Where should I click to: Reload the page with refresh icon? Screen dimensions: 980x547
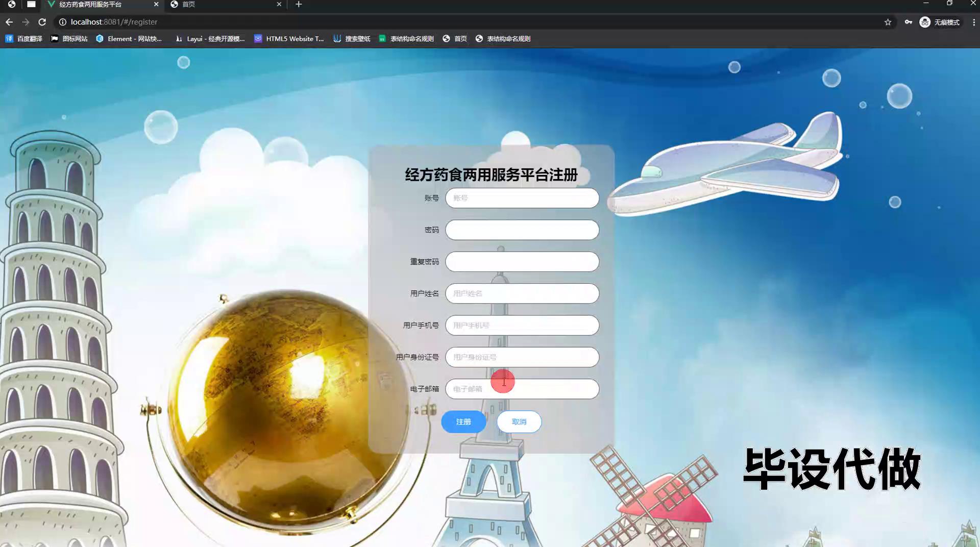(42, 22)
